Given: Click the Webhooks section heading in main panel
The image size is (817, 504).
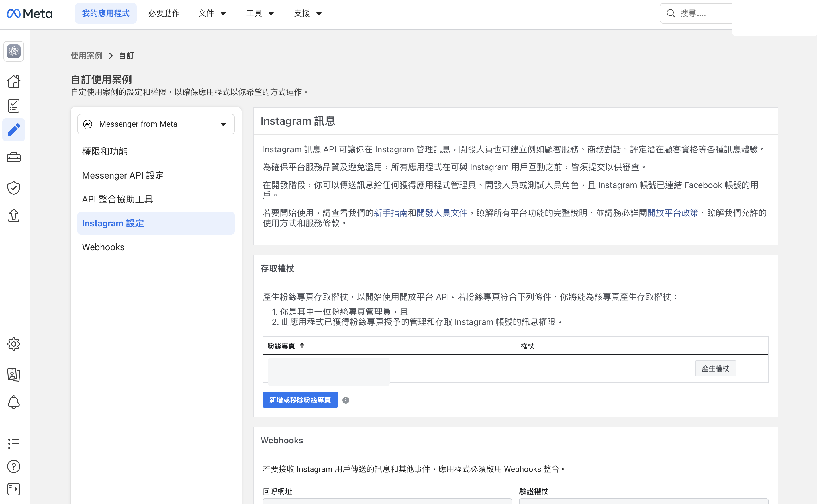Looking at the screenshot, I should point(282,440).
